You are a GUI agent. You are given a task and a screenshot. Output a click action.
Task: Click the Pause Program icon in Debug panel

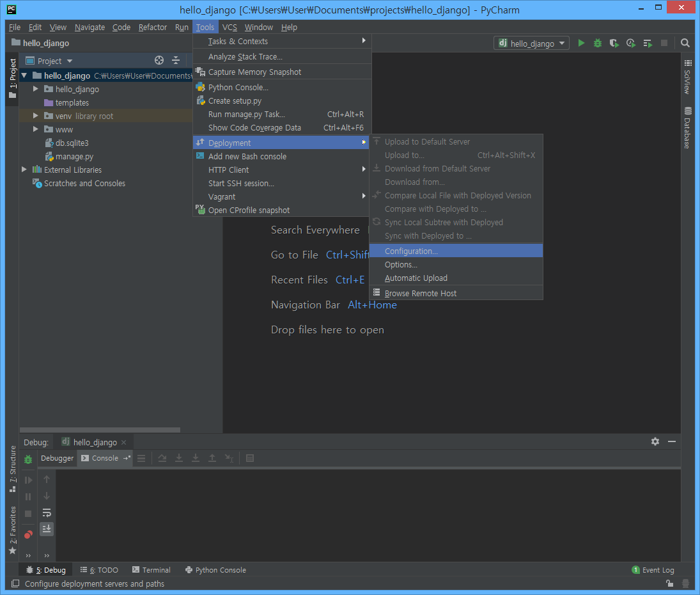tap(28, 496)
